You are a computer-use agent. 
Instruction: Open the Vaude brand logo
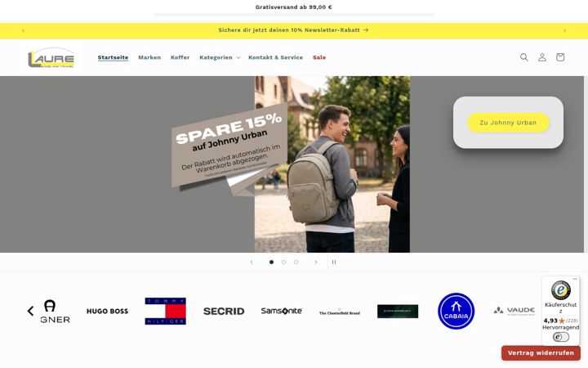(x=514, y=311)
